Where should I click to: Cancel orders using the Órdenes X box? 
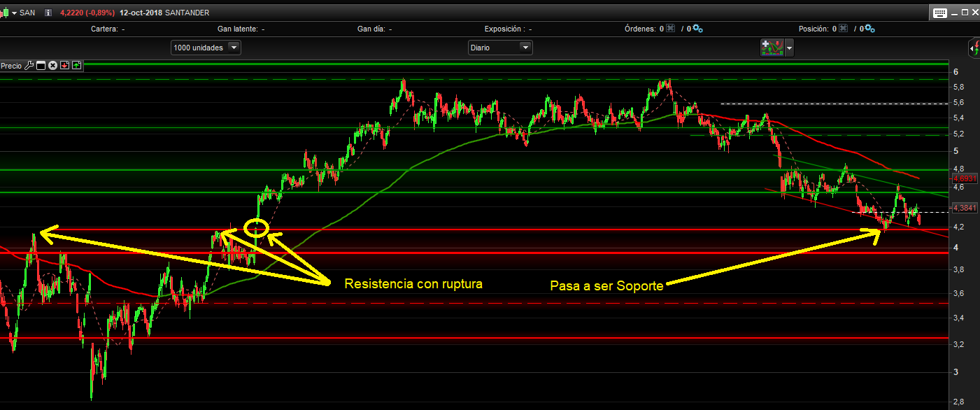[x=670, y=29]
